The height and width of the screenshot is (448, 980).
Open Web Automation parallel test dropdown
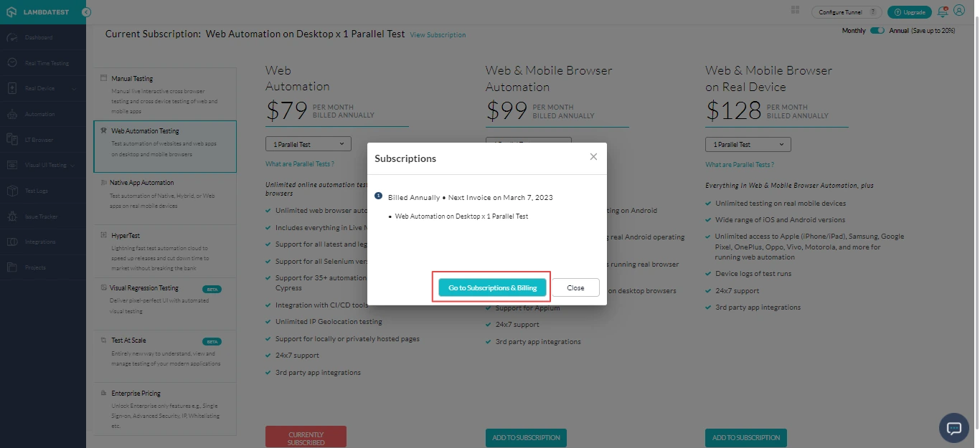tap(308, 144)
